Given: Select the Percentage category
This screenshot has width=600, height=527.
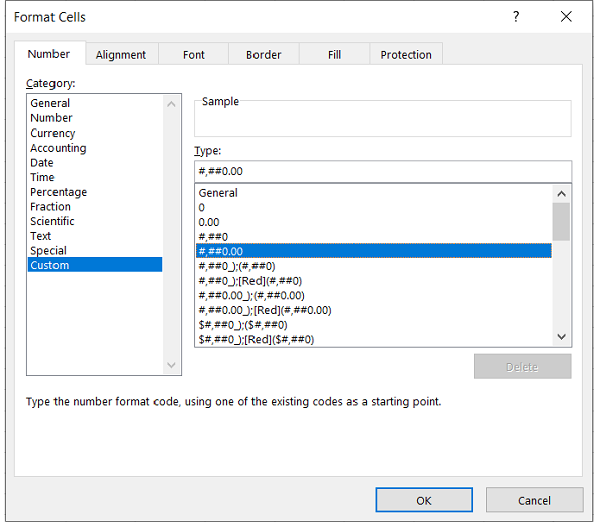Looking at the screenshot, I should [x=58, y=192].
